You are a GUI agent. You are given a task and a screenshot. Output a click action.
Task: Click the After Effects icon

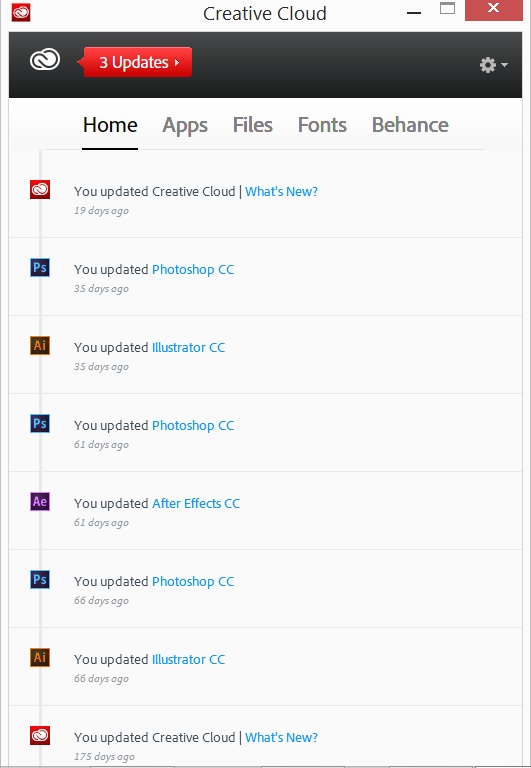[x=40, y=502]
